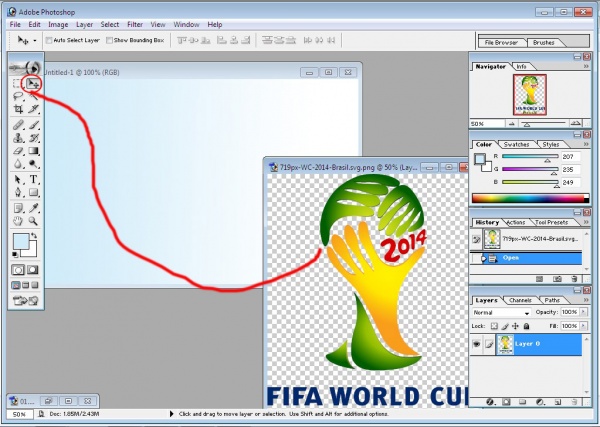Select the Open history state
The image size is (600, 427).
(526, 258)
